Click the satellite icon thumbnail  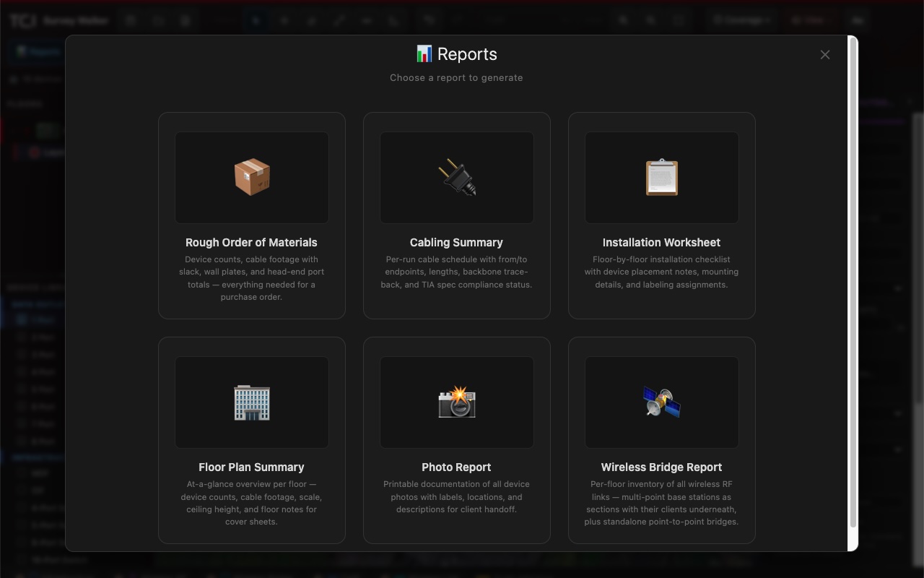(662, 402)
